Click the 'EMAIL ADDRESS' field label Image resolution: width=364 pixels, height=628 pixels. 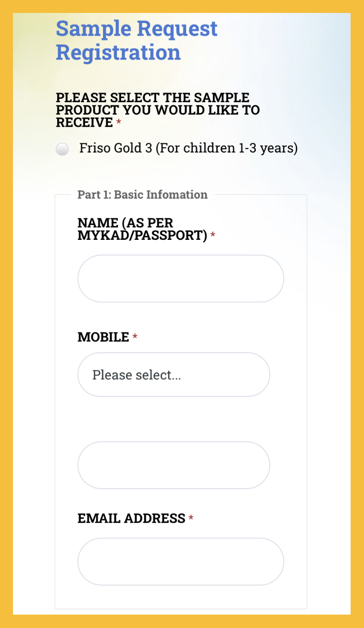pyautogui.click(x=131, y=518)
